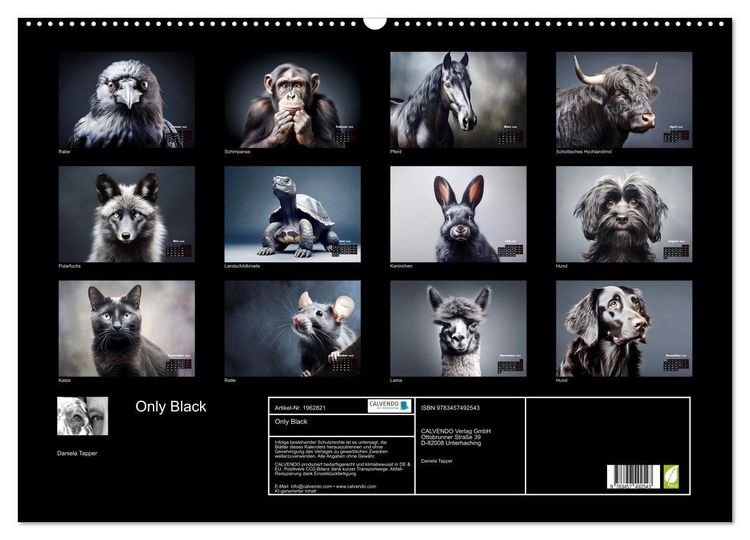Open the chimpanzee photo thumbnail

click(x=292, y=99)
